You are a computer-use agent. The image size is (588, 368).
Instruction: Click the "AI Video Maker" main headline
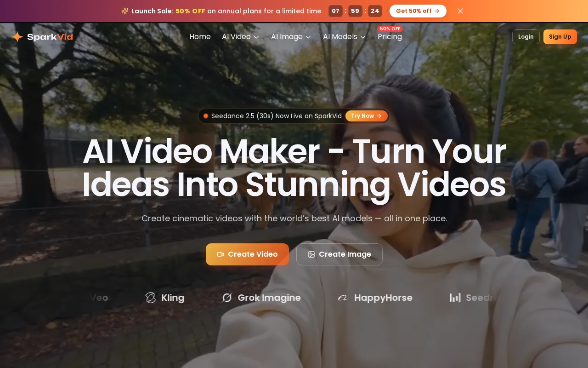pyautogui.click(x=294, y=168)
